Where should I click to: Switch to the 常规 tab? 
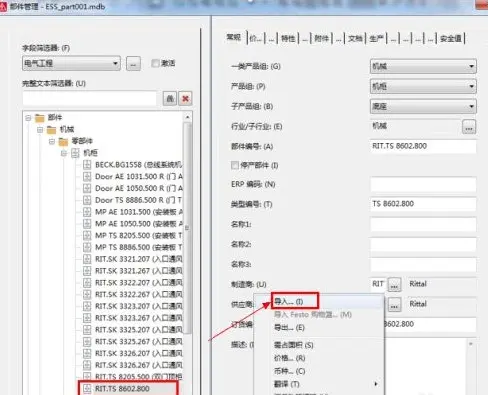(234, 37)
